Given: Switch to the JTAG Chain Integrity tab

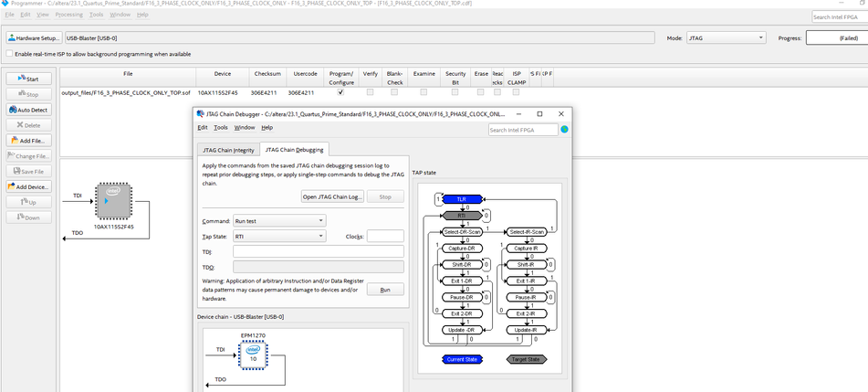Looking at the screenshot, I should click(x=228, y=150).
